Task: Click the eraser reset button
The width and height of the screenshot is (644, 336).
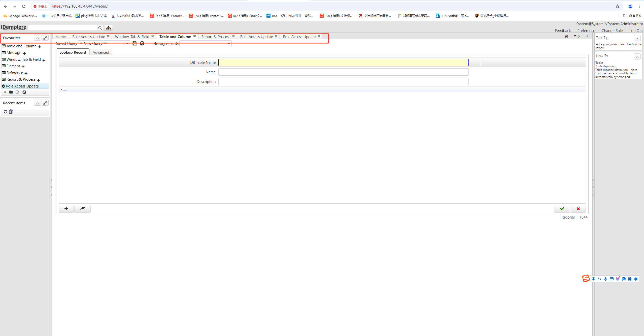Action: tap(82, 209)
